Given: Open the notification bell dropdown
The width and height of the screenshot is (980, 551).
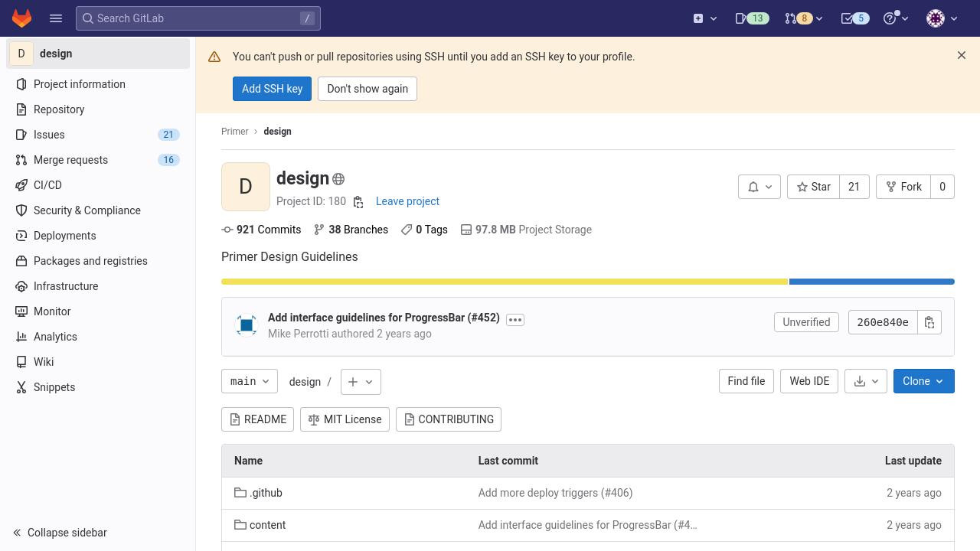Looking at the screenshot, I should pyautogui.click(x=759, y=187).
